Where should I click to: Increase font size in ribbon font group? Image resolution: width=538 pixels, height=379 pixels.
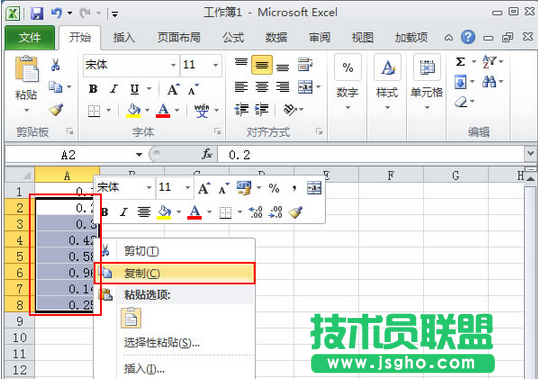click(x=173, y=90)
